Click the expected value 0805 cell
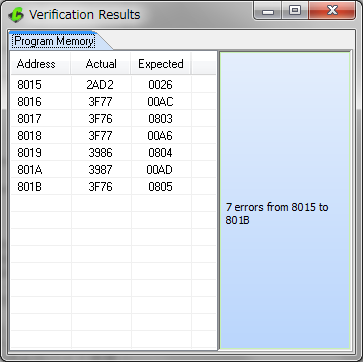Viewport: 363px width, 362px height. [160, 187]
